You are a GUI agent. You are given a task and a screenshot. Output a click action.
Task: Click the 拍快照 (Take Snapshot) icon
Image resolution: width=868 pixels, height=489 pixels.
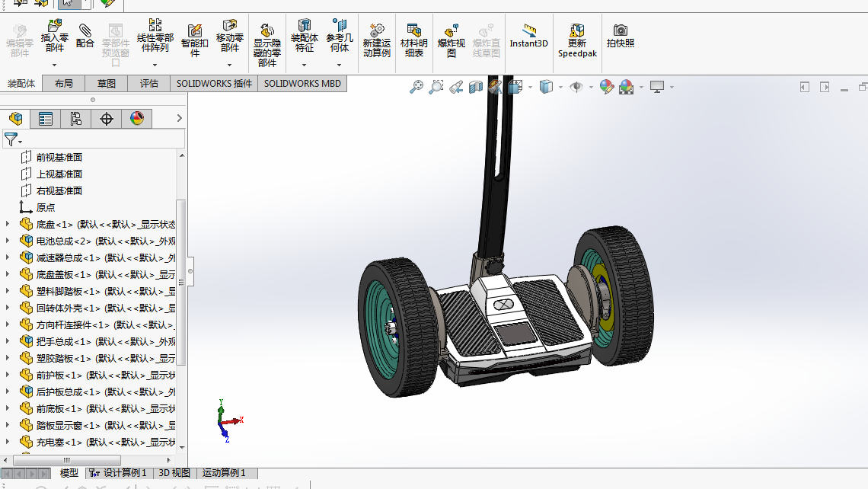coord(620,36)
